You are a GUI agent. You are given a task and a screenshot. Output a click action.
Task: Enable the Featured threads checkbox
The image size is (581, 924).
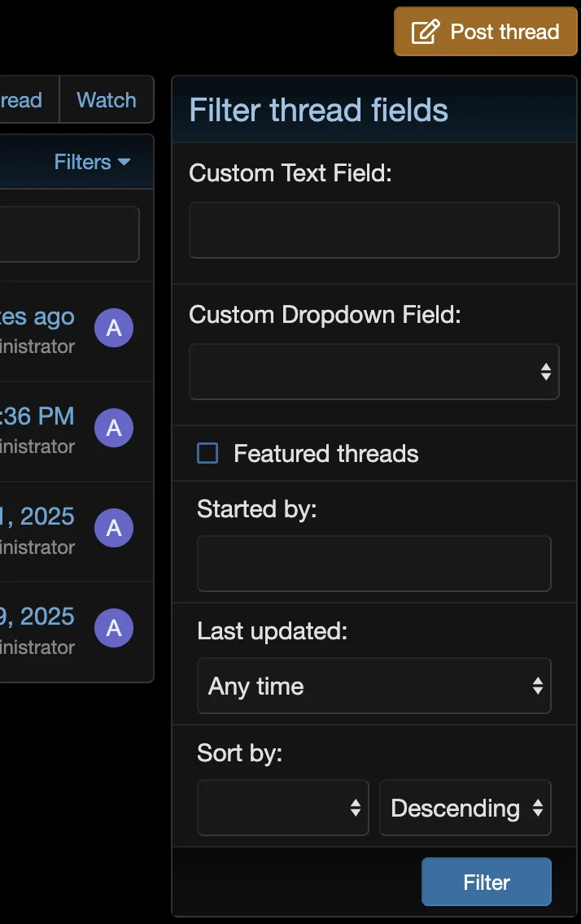point(208,453)
